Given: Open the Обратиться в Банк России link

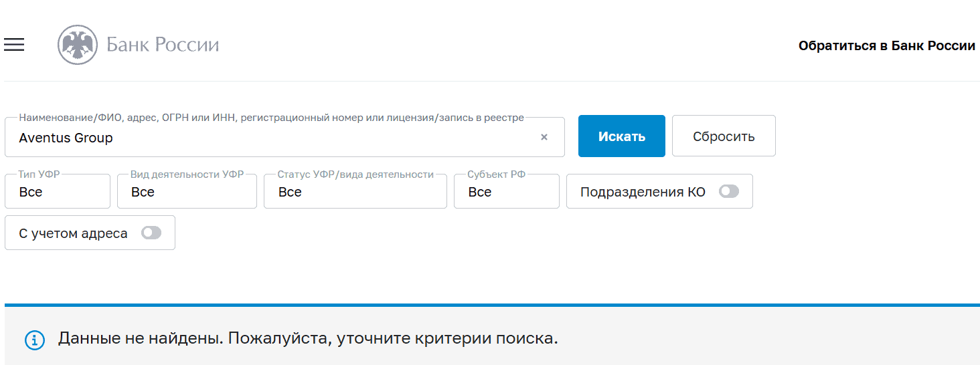Looking at the screenshot, I should 887,45.
